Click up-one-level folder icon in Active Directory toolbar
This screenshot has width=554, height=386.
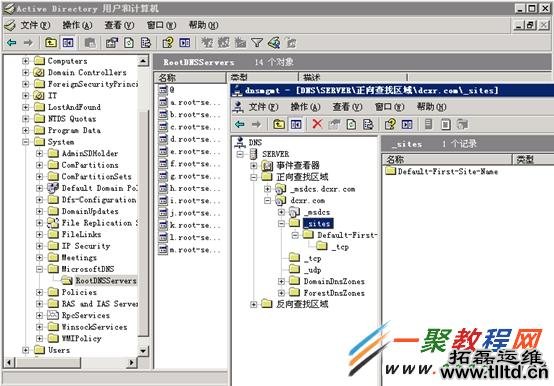pos(51,43)
